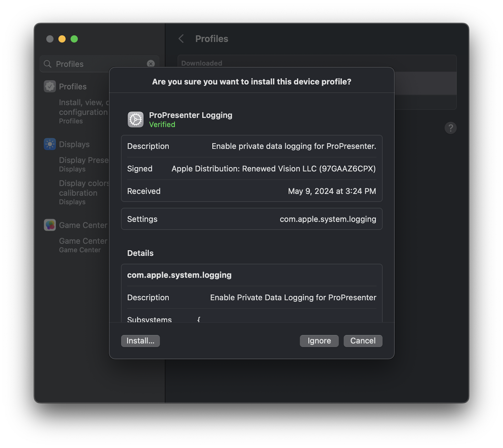Click the green zoom window button
Screen dimensions: 503x448
click(74, 39)
